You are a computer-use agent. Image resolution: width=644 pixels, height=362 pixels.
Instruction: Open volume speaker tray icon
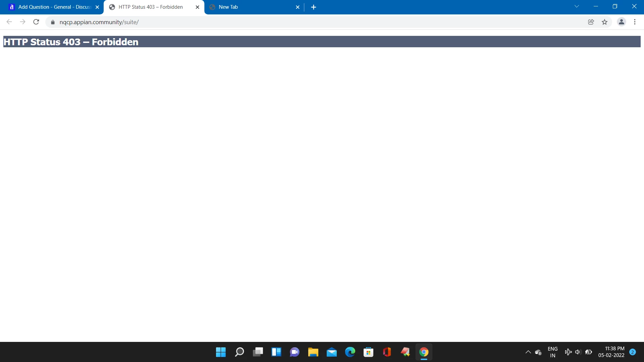click(x=578, y=352)
